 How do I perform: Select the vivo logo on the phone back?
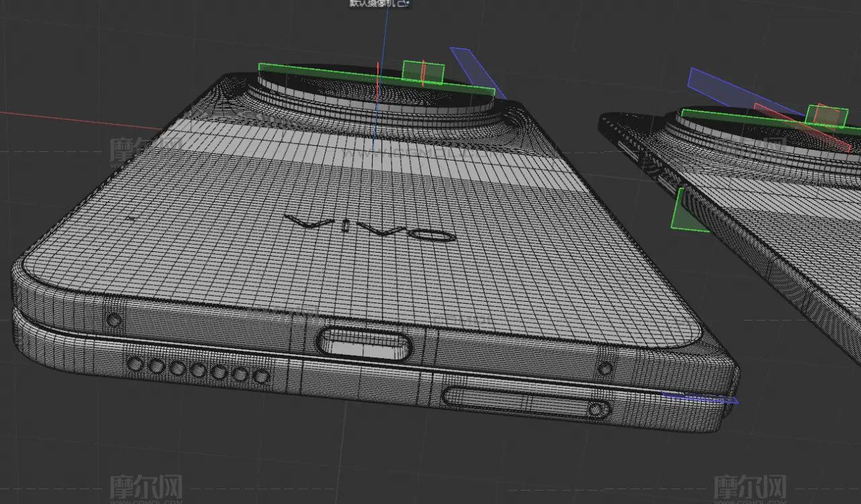[x=370, y=227]
